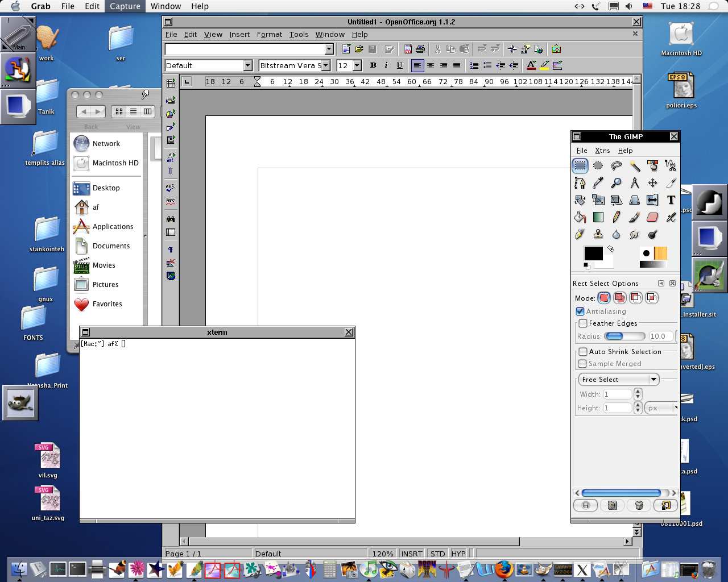Click the Open file icon in OpenOffice
The height and width of the screenshot is (582, 728).
point(359,49)
